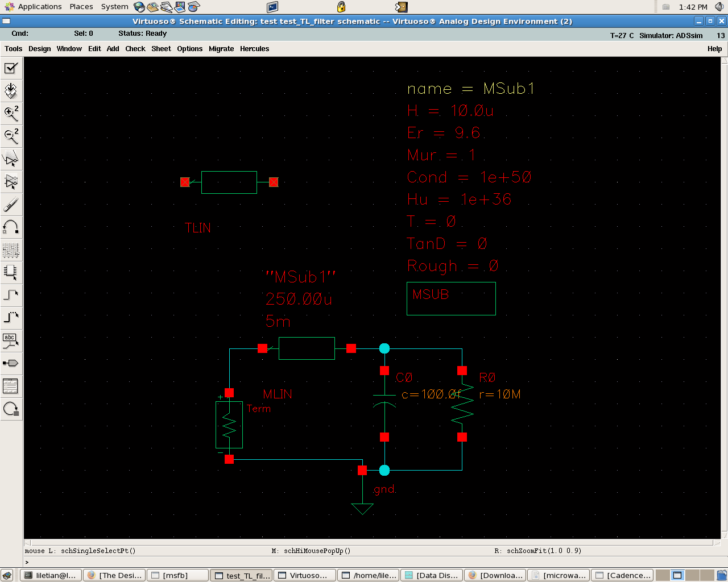Select the MSUB component box in schematic

click(x=451, y=298)
